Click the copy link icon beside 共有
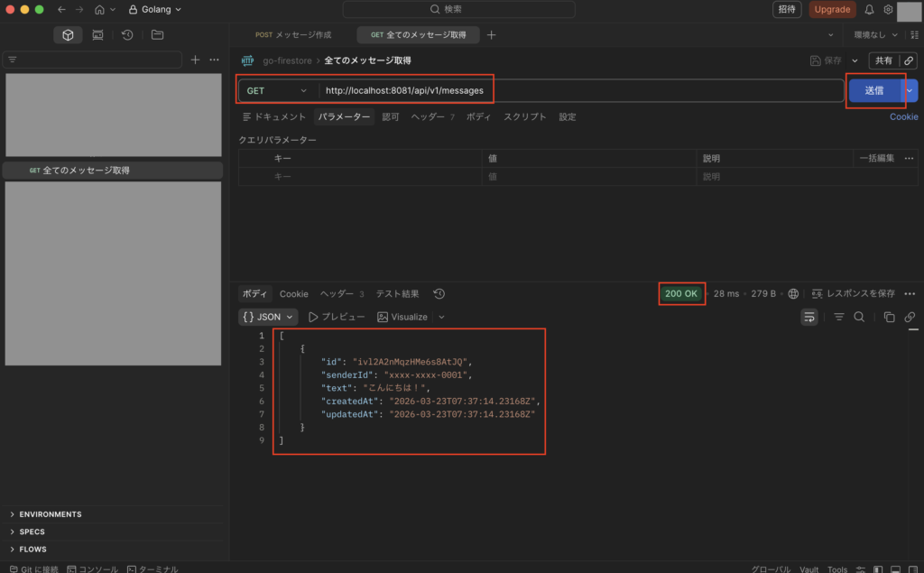 tap(909, 60)
